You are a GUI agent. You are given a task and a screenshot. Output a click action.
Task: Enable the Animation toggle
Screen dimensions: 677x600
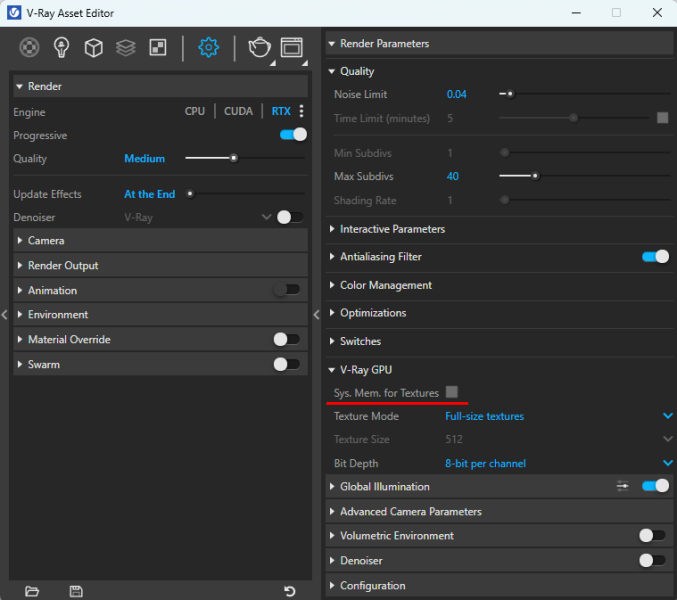coord(287,289)
